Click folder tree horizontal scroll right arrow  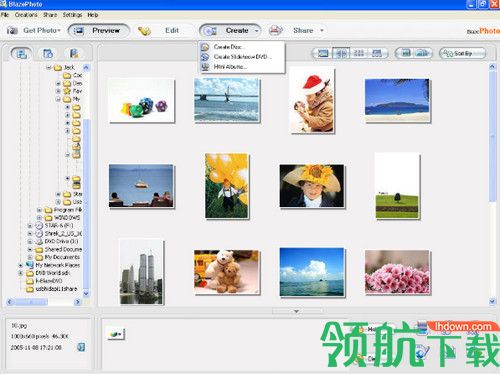pos(78,302)
